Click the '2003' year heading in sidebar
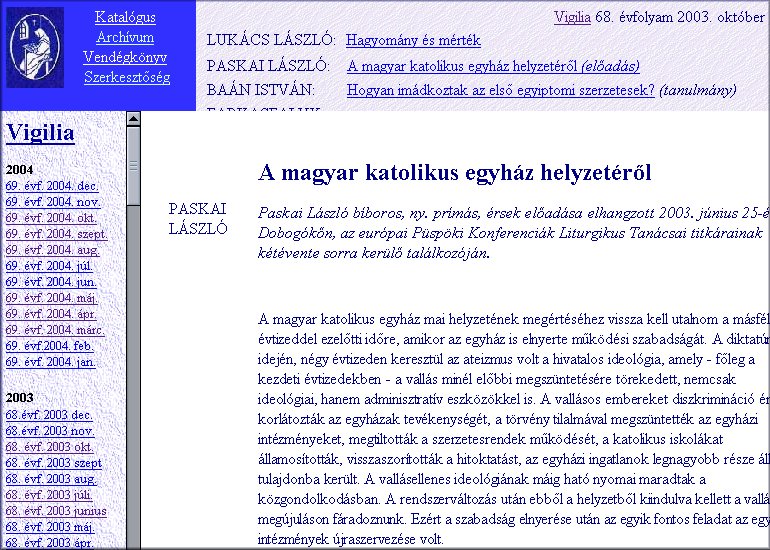The height and width of the screenshot is (550, 770). [20, 398]
